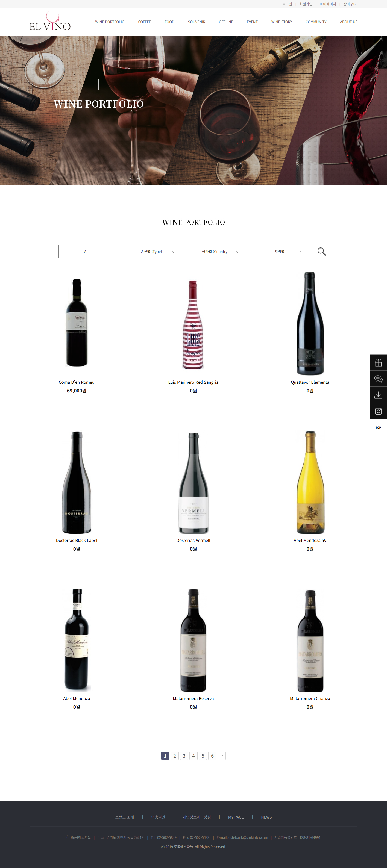Open the Instagram icon in sidebar
This screenshot has width=387, height=868.
(x=378, y=411)
